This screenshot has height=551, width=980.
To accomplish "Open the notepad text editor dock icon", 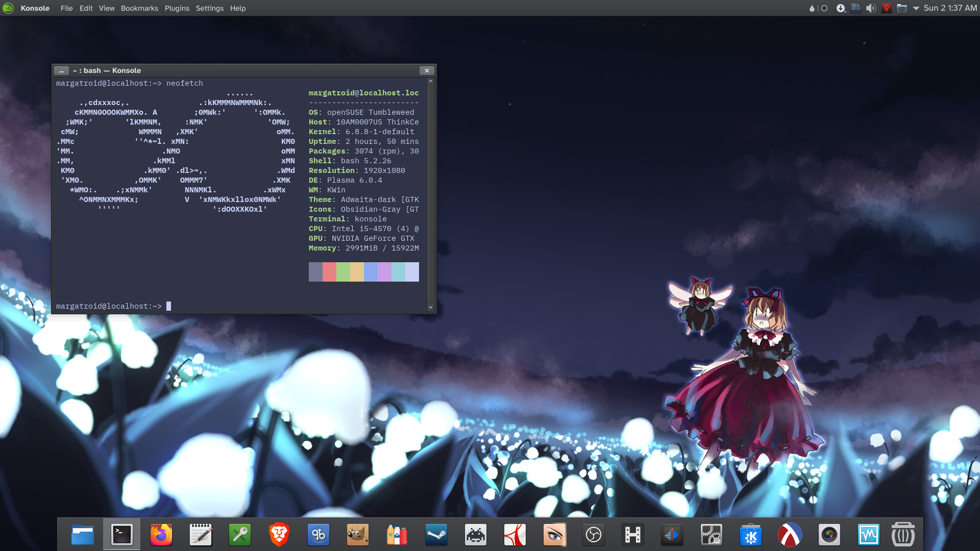I will point(201,535).
